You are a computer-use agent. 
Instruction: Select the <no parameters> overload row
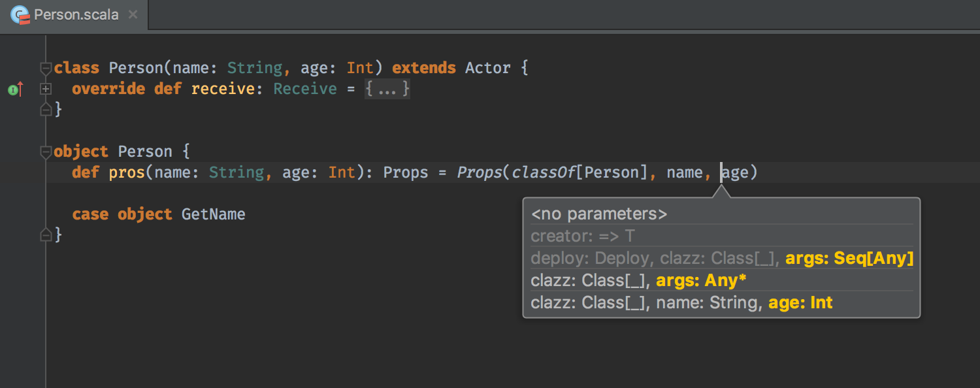tap(721, 214)
